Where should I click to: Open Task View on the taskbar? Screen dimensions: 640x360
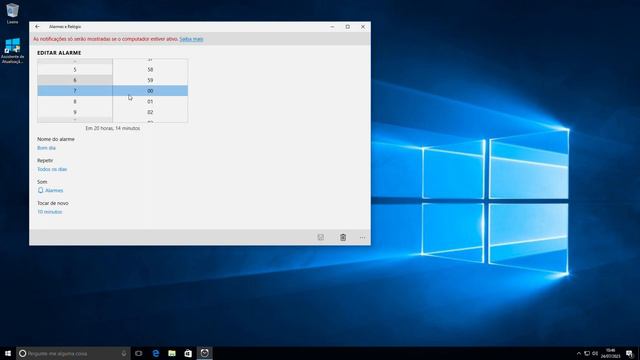point(139,353)
